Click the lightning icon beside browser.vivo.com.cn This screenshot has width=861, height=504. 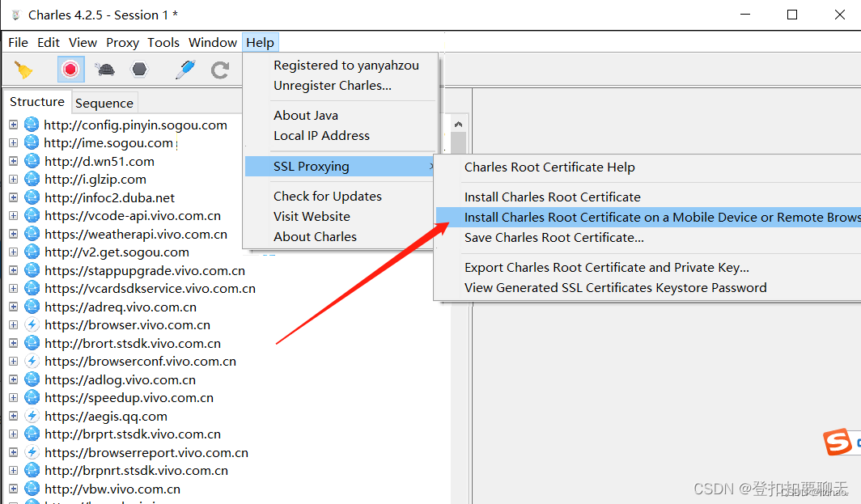[x=32, y=325]
